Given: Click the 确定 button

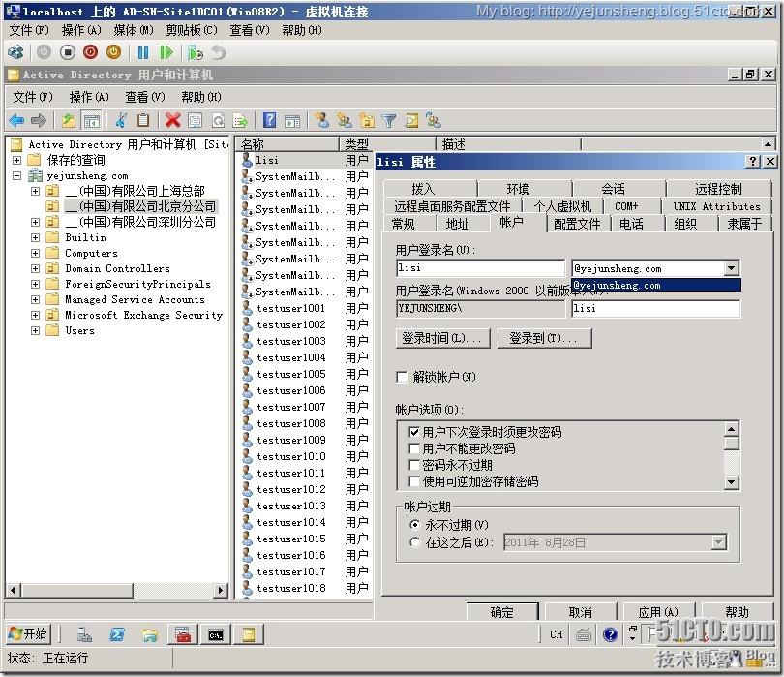Looking at the screenshot, I should point(502,611).
